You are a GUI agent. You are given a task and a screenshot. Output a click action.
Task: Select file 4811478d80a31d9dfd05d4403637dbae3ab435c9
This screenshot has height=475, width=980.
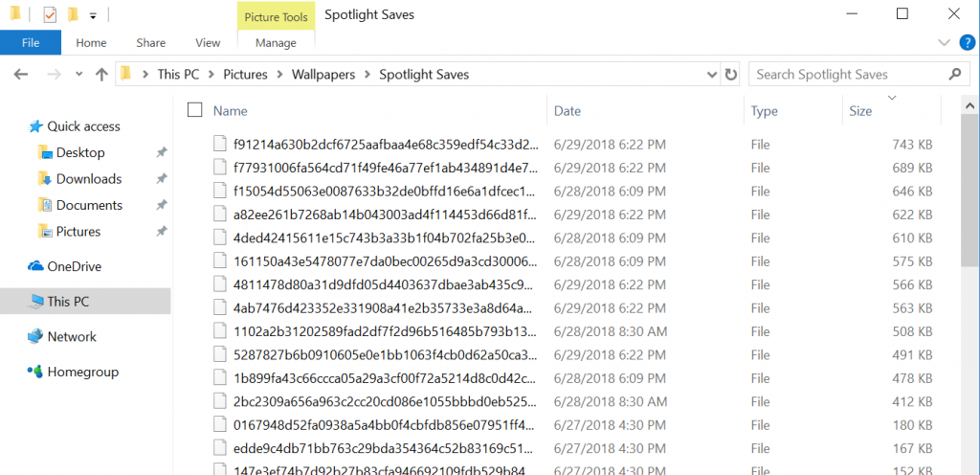tap(385, 284)
